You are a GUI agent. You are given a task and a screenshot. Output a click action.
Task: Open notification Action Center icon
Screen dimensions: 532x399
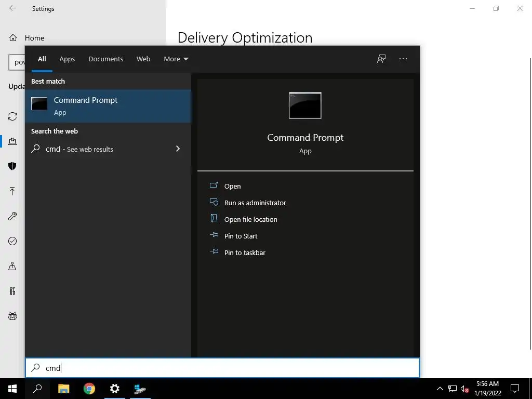[515, 389]
